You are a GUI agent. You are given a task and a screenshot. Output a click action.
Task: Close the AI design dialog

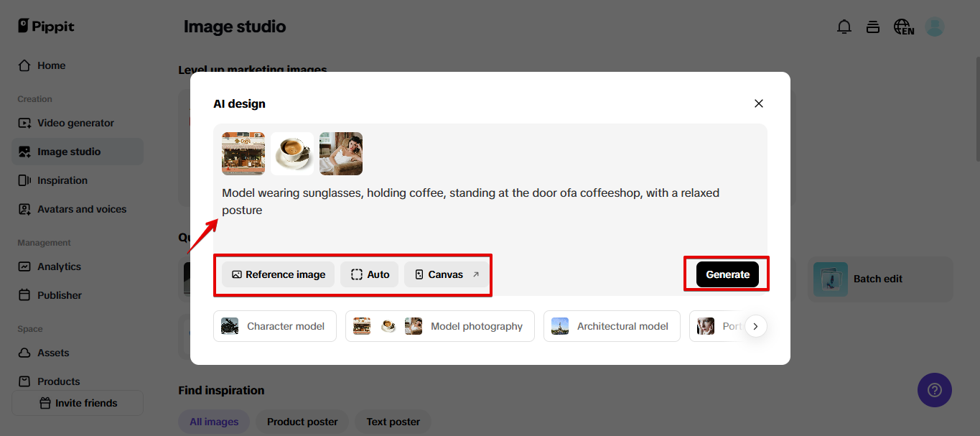pyautogui.click(x=759, y=103)
